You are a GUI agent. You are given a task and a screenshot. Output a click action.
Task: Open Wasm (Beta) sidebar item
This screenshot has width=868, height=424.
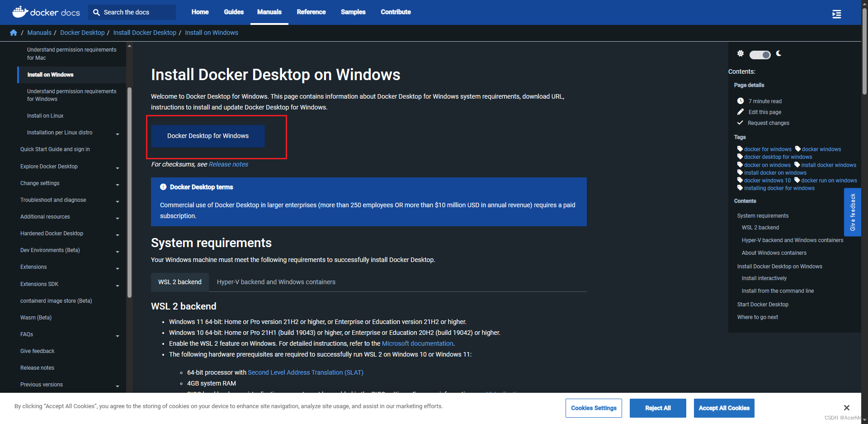pyautogui.click(x=36, y=318)
